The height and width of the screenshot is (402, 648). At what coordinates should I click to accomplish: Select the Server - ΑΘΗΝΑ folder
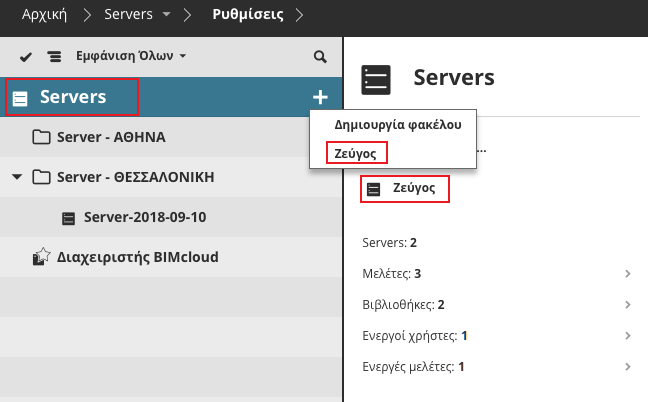pyautogui.click(x=110, y=137)
